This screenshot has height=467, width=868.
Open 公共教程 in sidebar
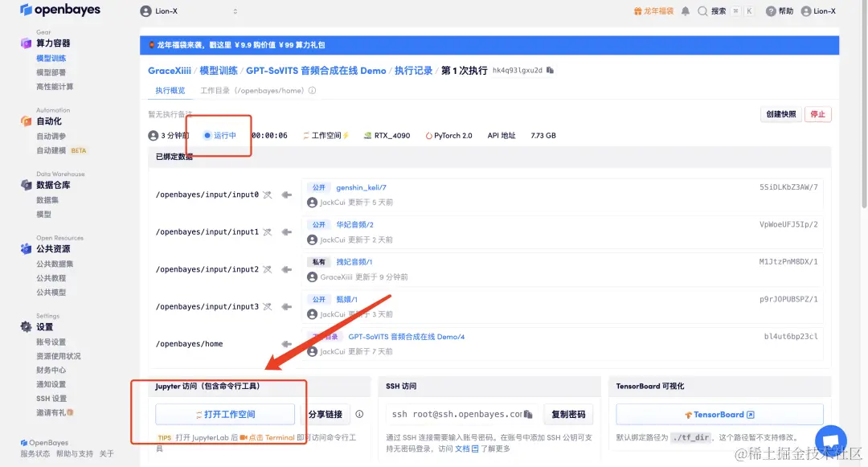[51, 278]
